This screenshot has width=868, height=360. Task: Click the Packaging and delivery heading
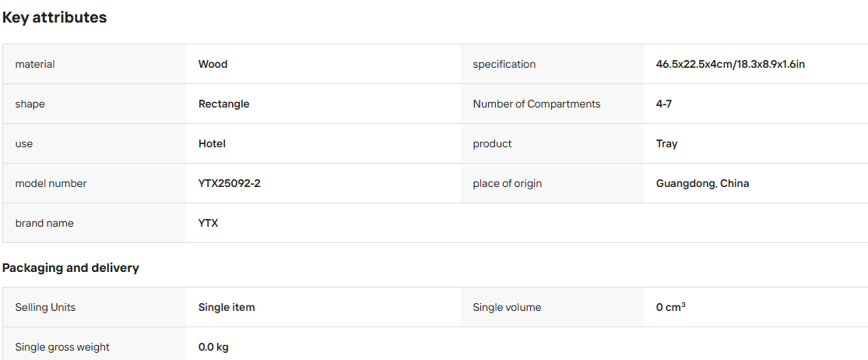coord(70,268)
